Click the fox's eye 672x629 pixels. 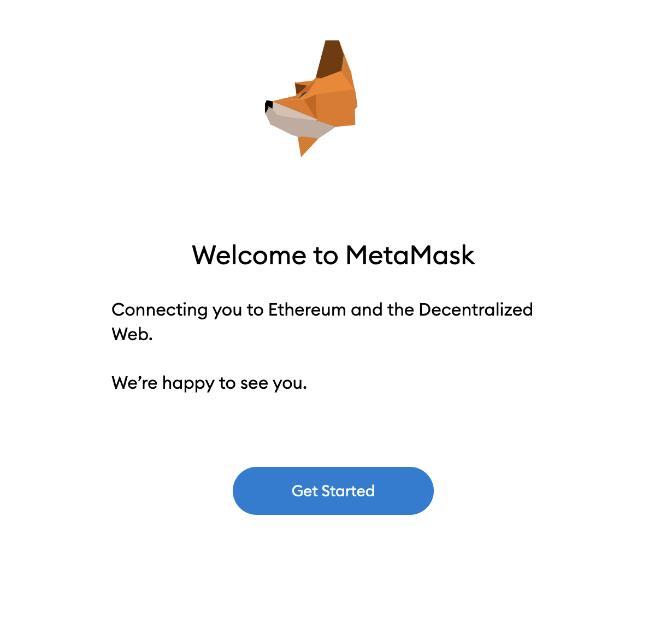click(302, 94)
